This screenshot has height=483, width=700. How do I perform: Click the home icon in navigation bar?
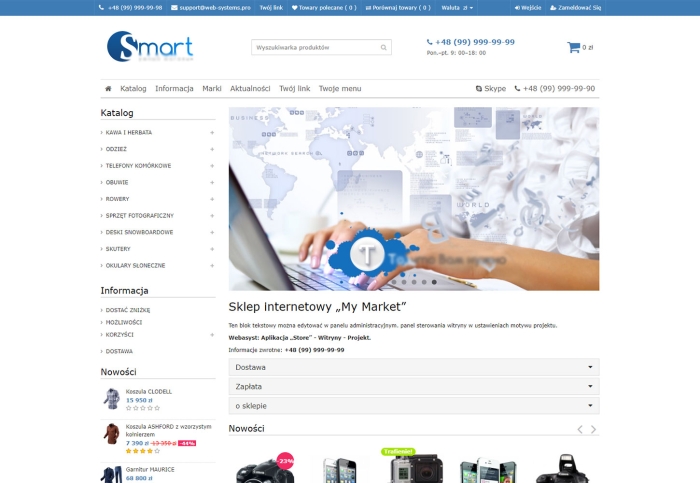[108, 88]
